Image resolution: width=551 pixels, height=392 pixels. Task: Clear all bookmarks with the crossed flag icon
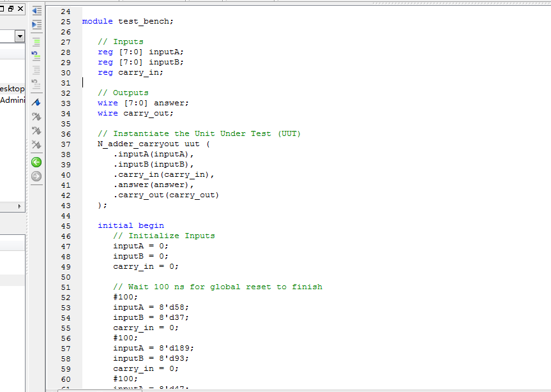(x=36, y=145)
